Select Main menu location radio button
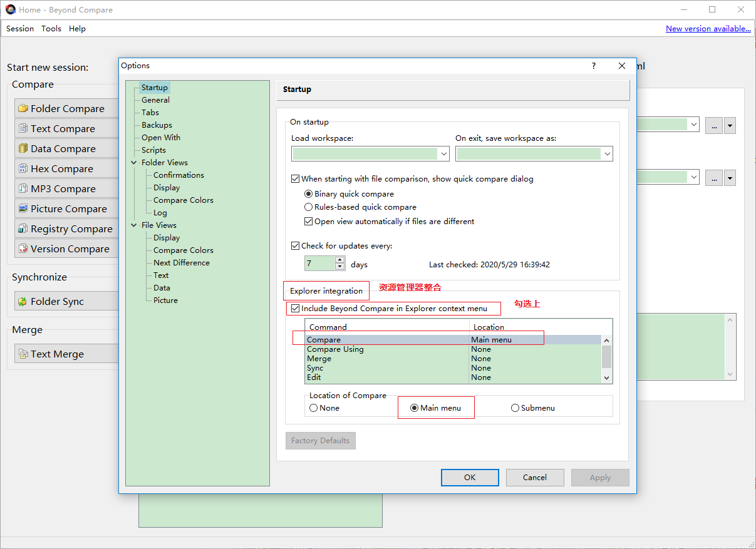Image resolution: width=756 pixels, height=549 pixels. pyautogui.click(x=414, y=408)
